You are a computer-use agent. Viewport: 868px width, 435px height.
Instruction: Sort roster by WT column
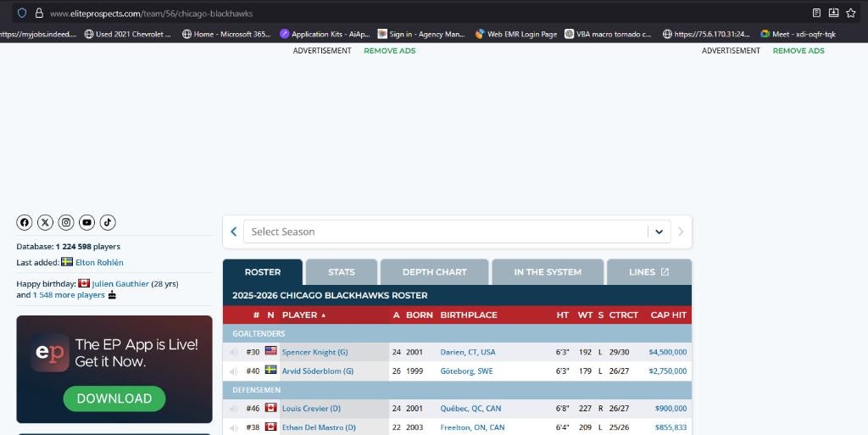tap(585, 315)
